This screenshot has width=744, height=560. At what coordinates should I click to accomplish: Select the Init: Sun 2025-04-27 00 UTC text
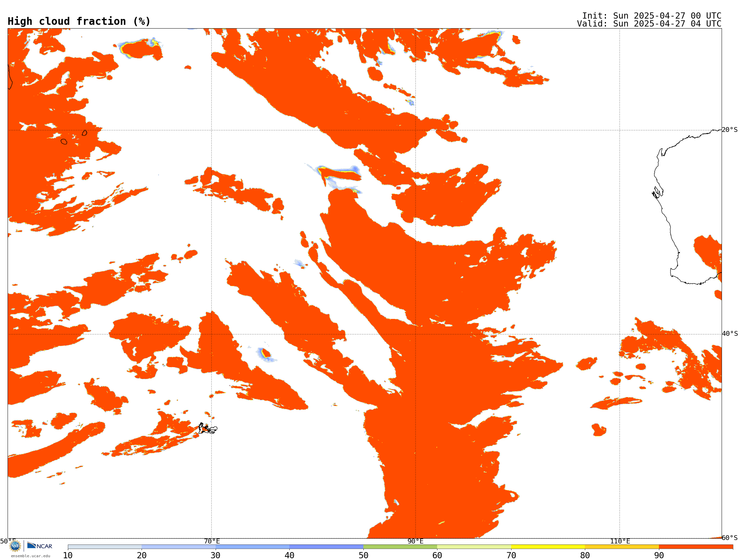pyautogui.click(x=651, y=16)
